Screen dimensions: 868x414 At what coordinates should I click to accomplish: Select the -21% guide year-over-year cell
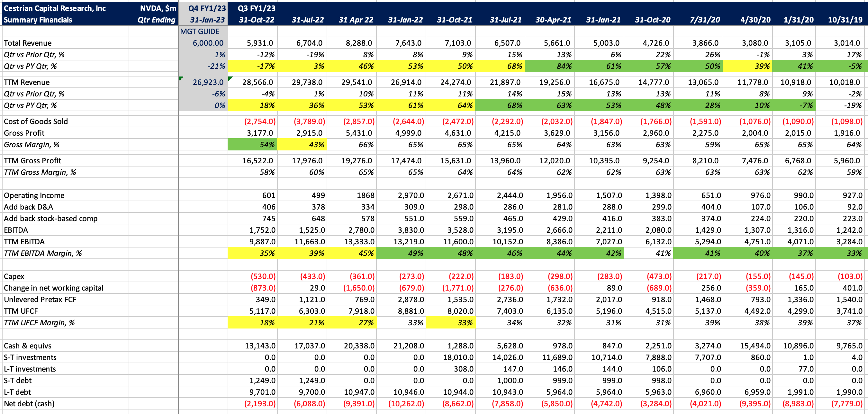[x=203, y=66]
